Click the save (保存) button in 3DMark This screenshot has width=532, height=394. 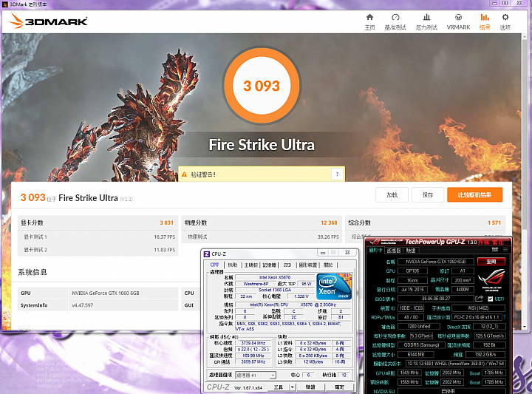(x=428, y=195)
